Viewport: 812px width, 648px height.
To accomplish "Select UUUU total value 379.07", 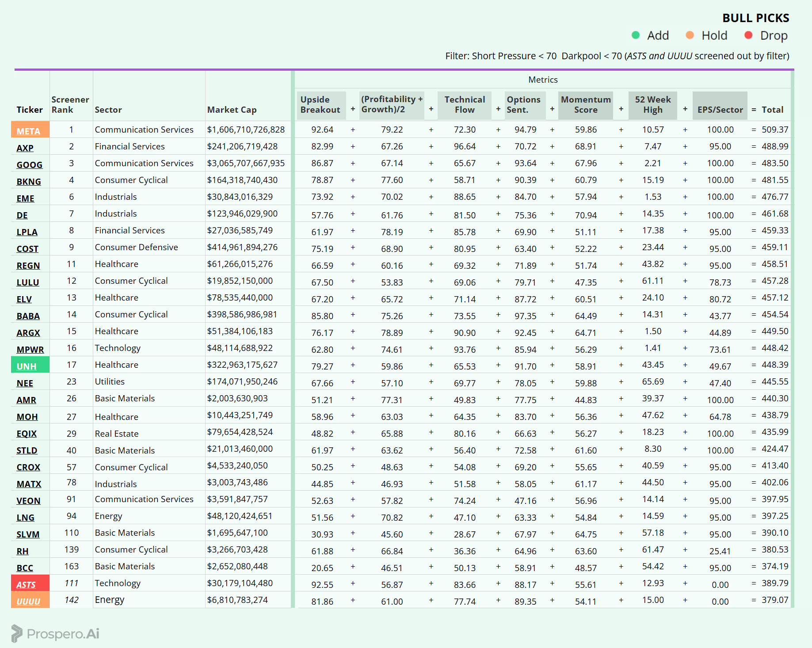I will 775,600.
